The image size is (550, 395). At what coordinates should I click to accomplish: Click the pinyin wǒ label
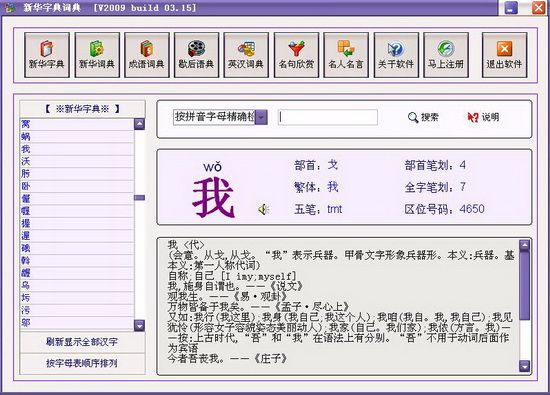click(x=213, y=167)
